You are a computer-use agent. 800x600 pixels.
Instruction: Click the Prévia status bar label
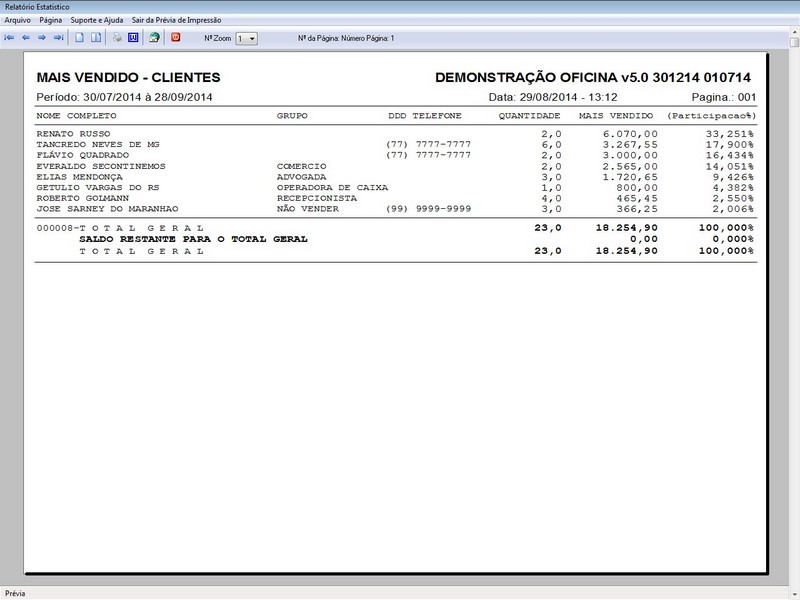coord(16,593)
